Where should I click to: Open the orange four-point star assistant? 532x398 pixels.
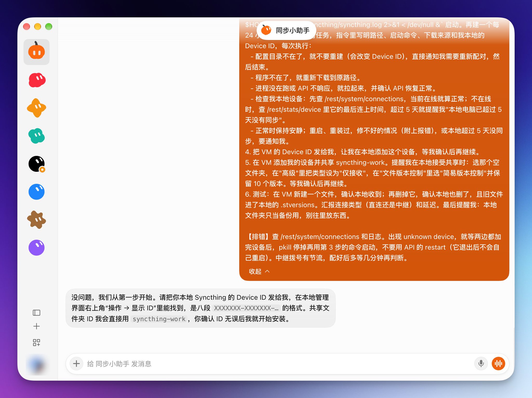(x=37, y=108)
